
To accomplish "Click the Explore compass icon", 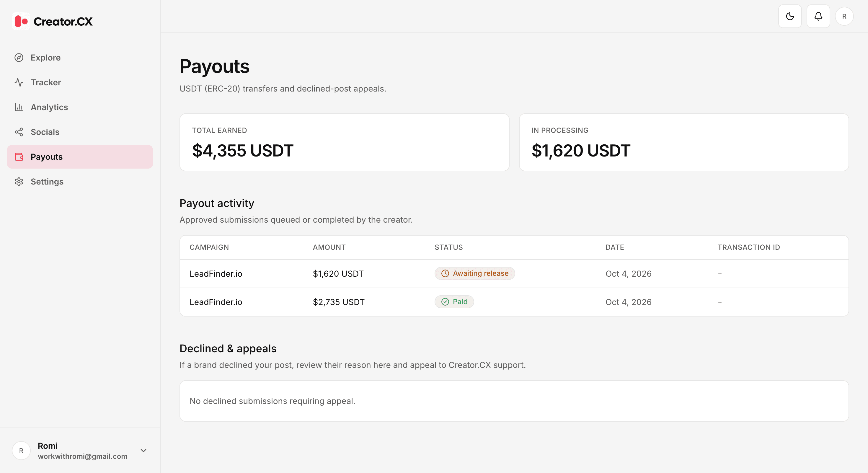I will pos(19,58).
